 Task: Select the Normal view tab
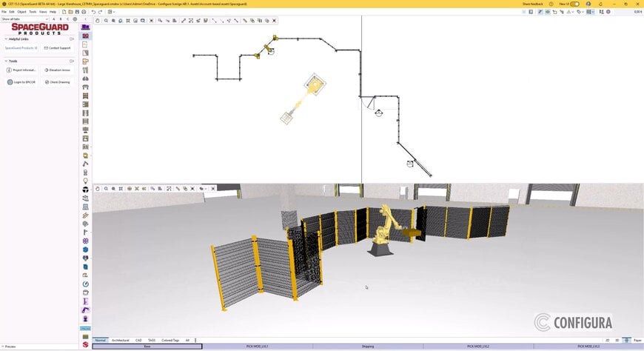[x=100, y=341]
